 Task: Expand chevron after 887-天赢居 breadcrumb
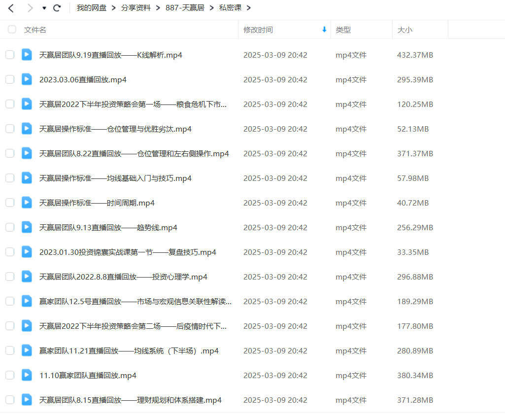click(x=211, y=8)
